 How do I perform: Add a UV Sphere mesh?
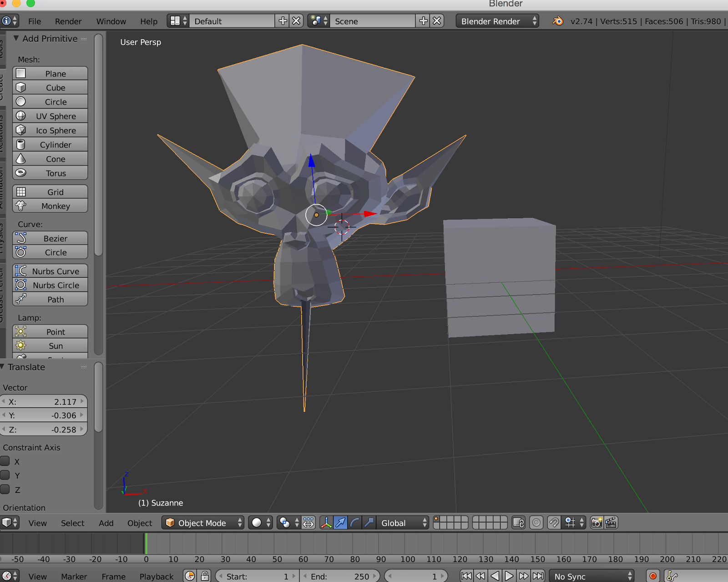pos(50,116)
